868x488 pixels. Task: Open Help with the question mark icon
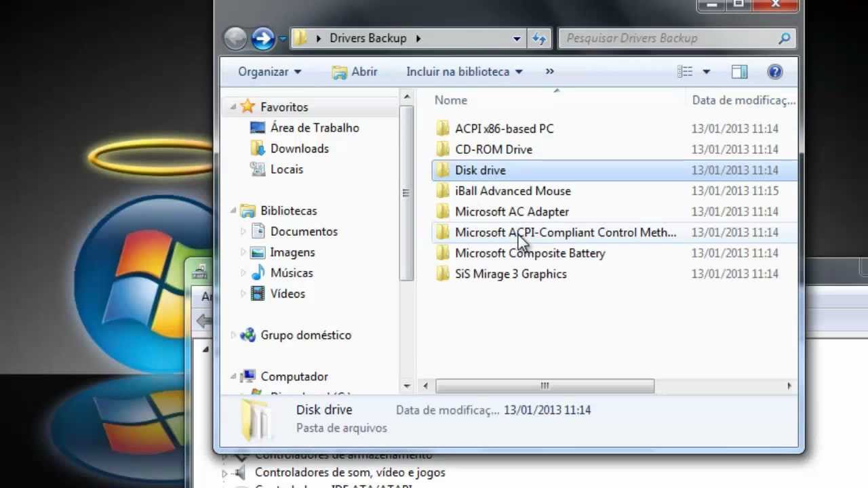coord(775,72)
